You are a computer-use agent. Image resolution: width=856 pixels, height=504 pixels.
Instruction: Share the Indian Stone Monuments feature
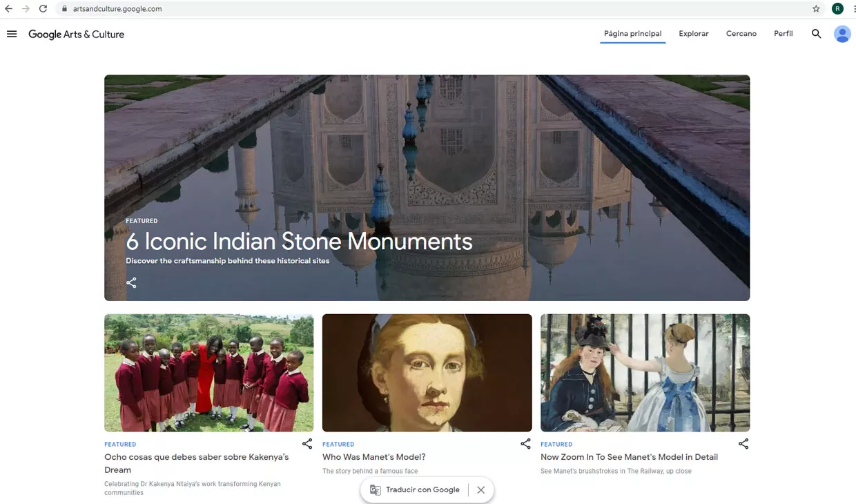pyautogui.click(x=131, y=282)
